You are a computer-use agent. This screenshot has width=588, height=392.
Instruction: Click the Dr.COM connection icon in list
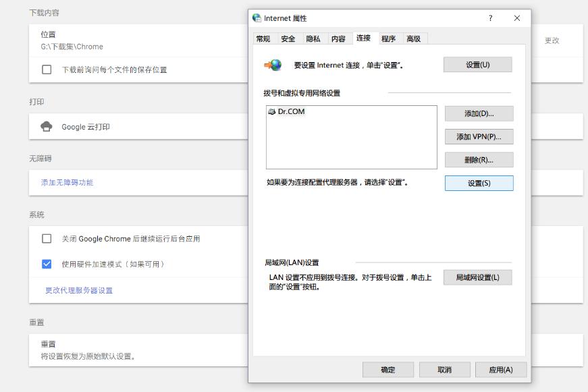[x=271, y=112]
